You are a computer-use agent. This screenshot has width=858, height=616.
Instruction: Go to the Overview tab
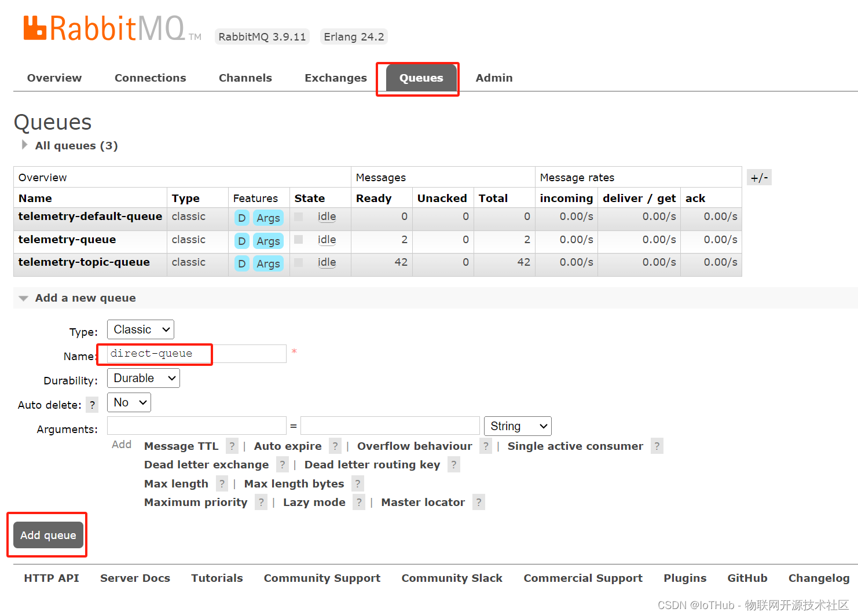point(54,78)
